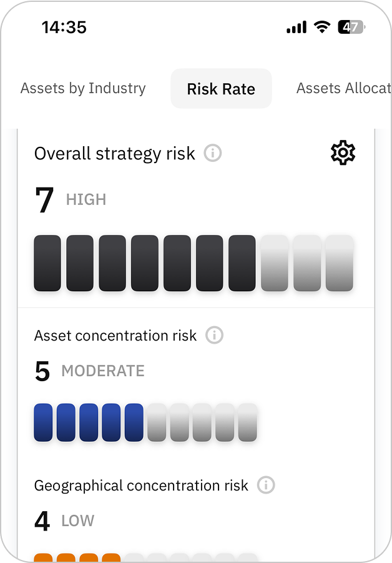Switch to the Assets by Industry tab
This screenshot has width=392, height=563.
tap(83, 88)
